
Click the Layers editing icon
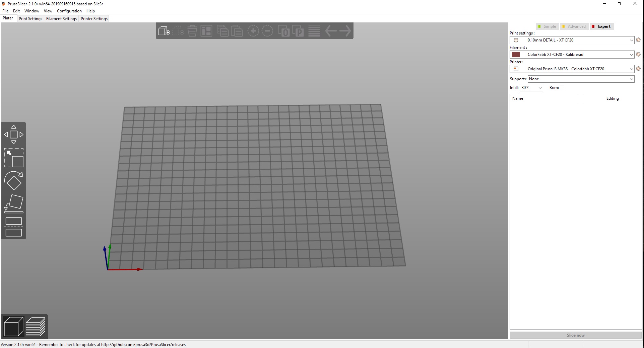(314, 31)
